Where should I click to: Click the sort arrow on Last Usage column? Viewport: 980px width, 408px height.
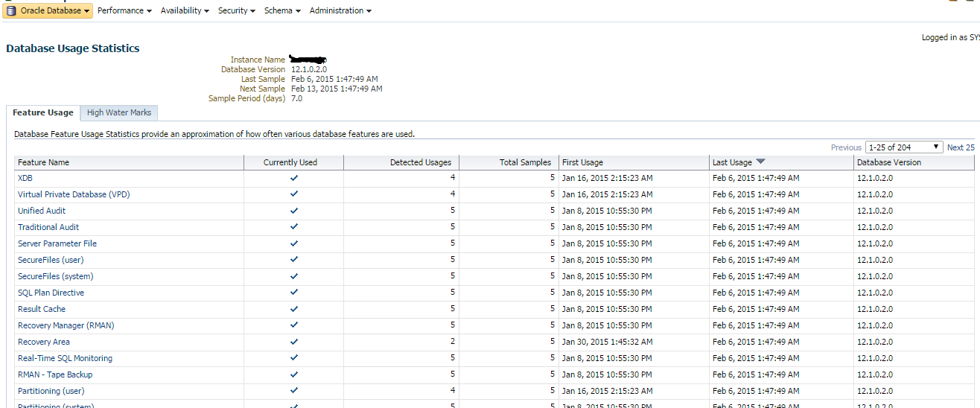(x=760, y=162)
